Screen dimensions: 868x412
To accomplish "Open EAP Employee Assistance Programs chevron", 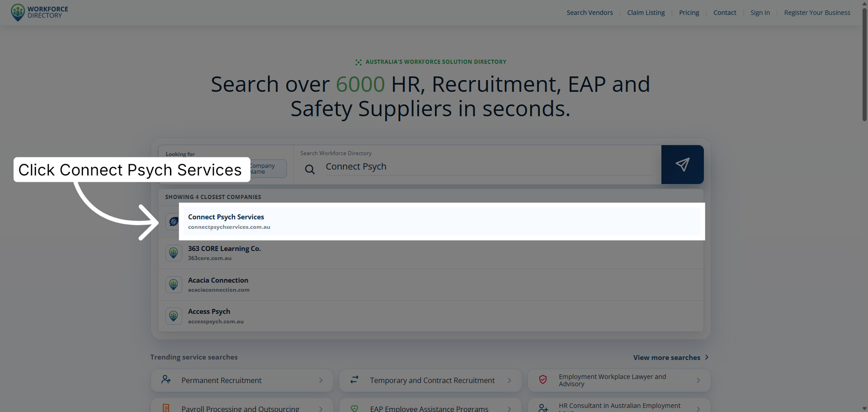I will [509, 409].
